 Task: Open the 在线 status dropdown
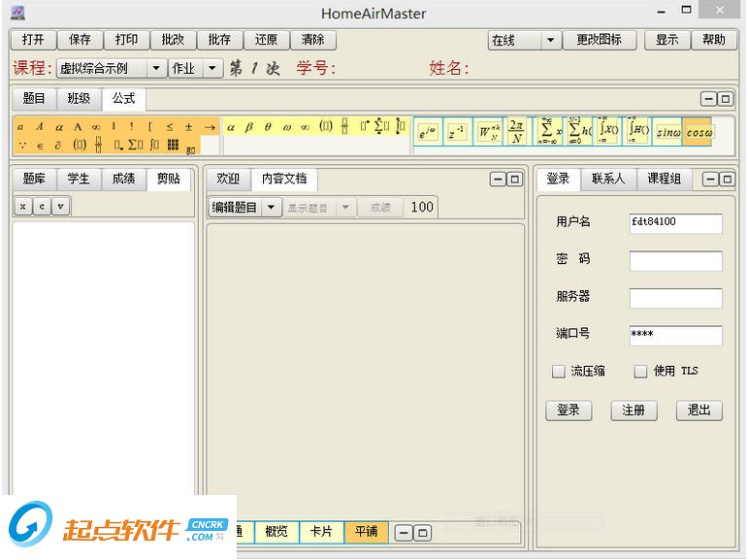coord(550,40)
